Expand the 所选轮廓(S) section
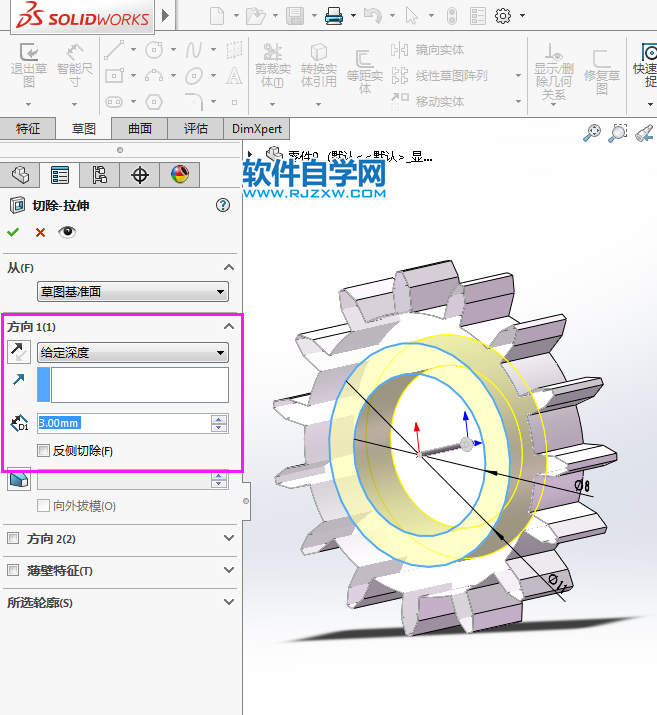The height and width of the screenshot is (715, 657). tap(229, 602)
